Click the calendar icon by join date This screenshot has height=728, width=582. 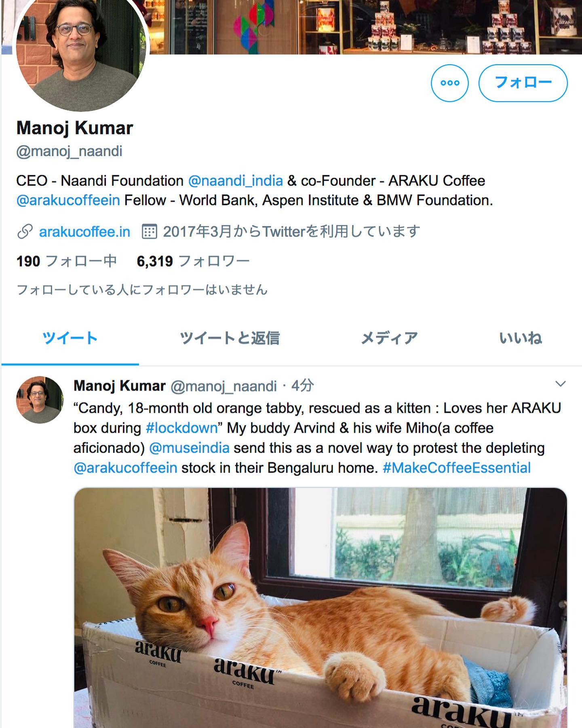pyautogui.click(x=149, y=232)
